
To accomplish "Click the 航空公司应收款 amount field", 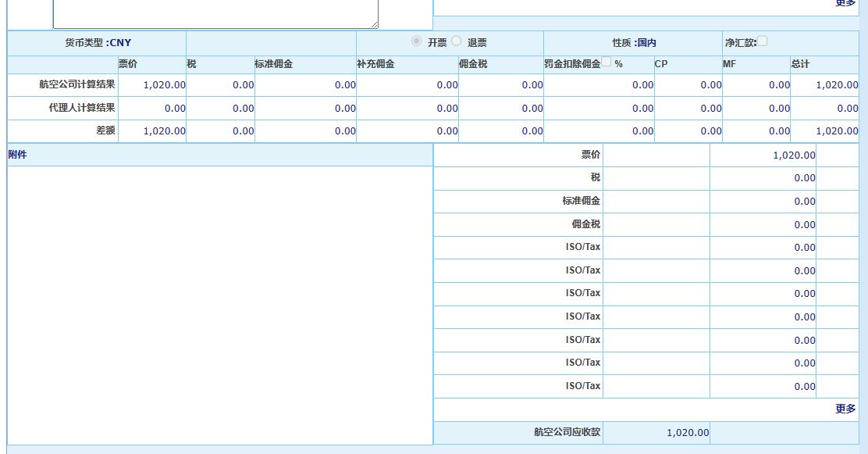I will [688, 433].
